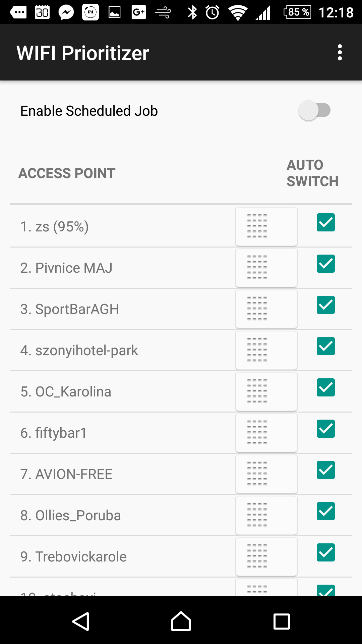Screen dimensions: 362x644
Task: Uncheck auto switch for OC_Karolina
Action: coord(325,387)
